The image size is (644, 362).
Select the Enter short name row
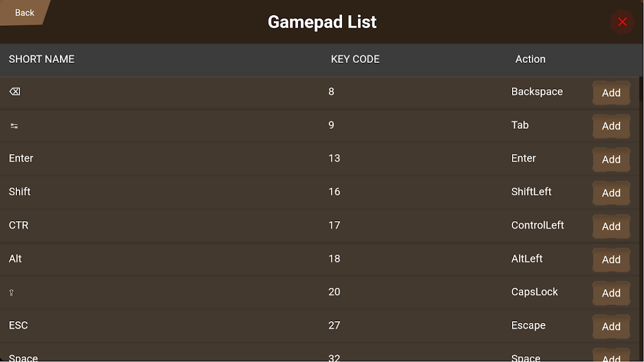click(21, 158)
